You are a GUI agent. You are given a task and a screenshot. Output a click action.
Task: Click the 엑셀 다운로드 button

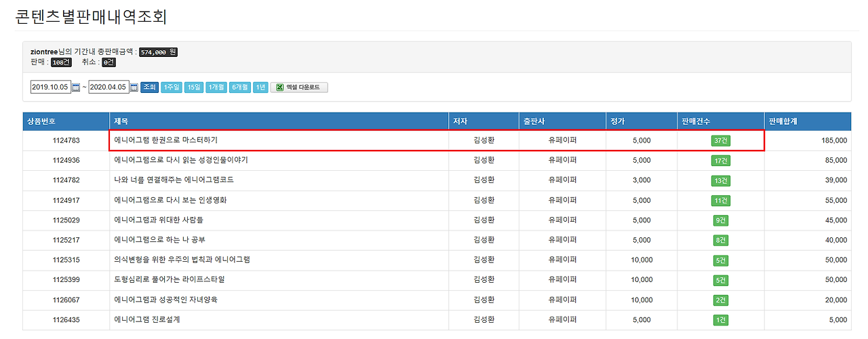[x=299, y=87]
